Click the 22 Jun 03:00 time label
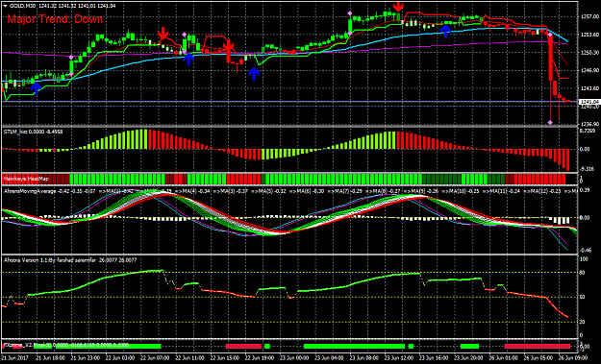 tap(120, 358)
